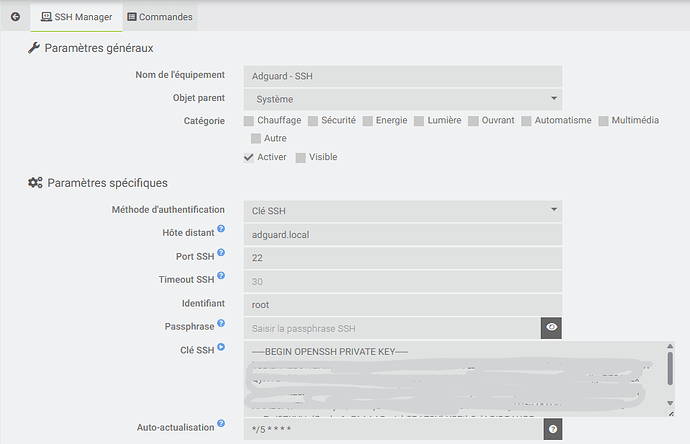690x444 pixels.
Task: Tick the Autre category checkbox
Action: (x=256, y=139)
